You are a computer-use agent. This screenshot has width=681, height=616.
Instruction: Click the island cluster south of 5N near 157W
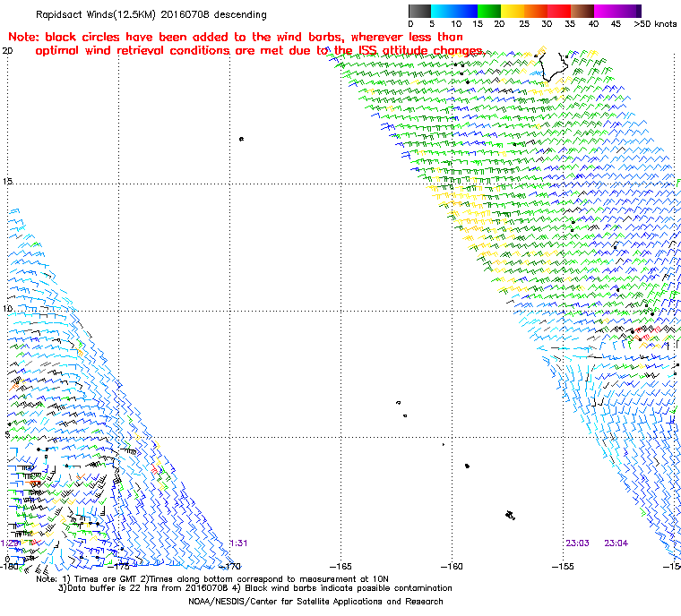511,516
